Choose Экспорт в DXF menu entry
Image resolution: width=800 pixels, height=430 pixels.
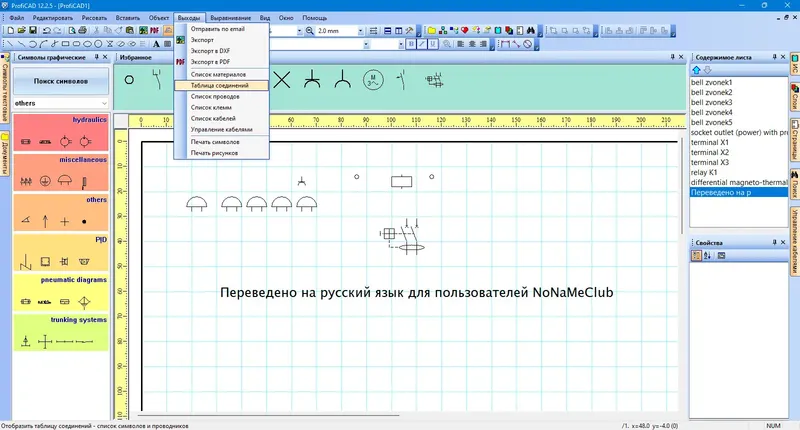[221, 50]
